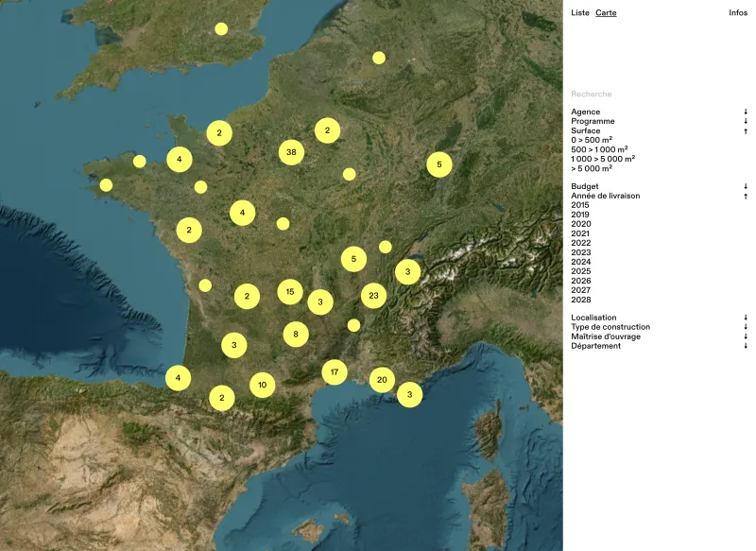The image size is (756, 551).
Task: Filter by surface > 5 000 m²
Action: [592, 168]
